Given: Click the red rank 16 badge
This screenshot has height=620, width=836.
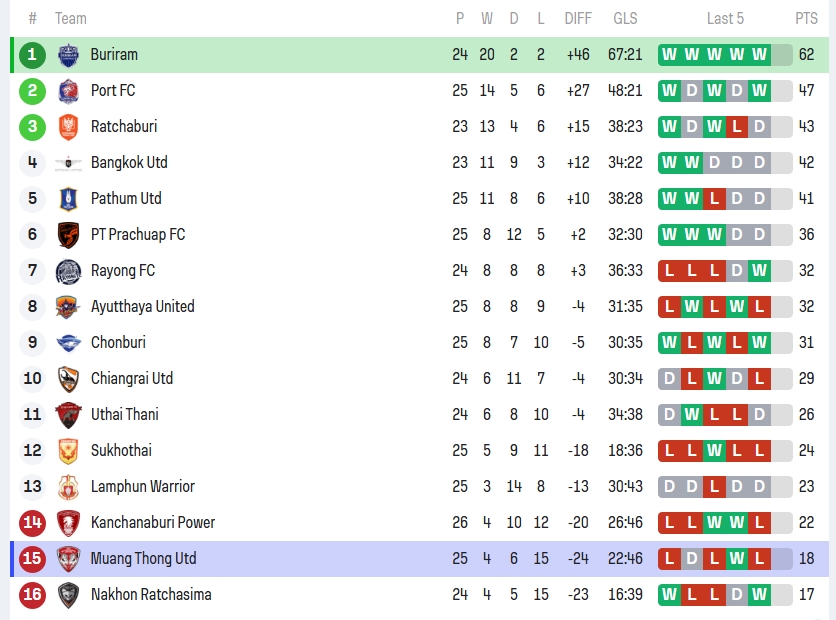Looking at the screenshot, I should coord(32,595).
